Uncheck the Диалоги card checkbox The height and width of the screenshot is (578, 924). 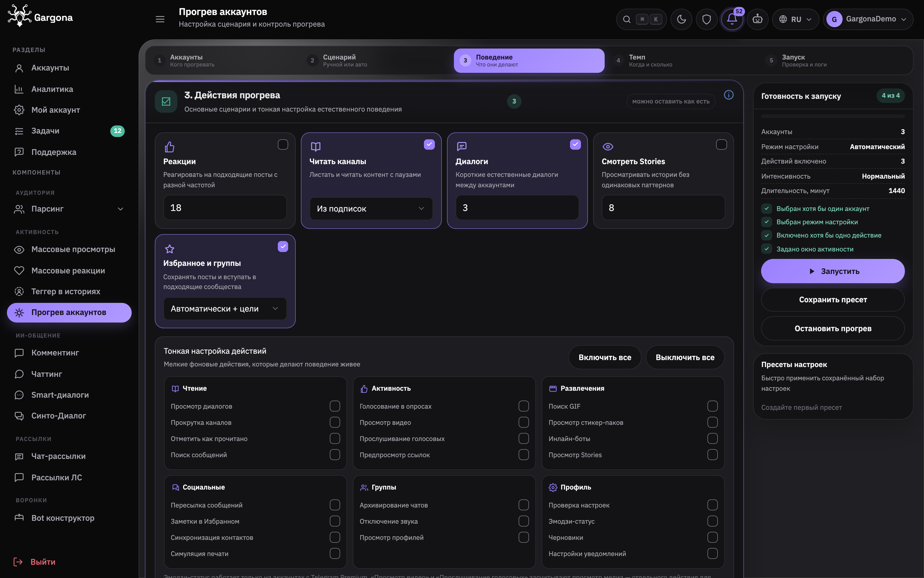point(575,144)
